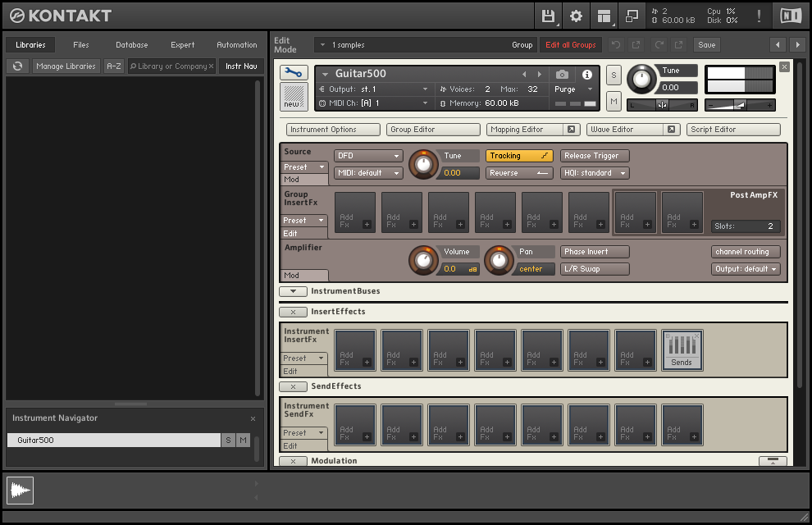Click Edit all Groups button
Screen dimensions: 812x525
571,45
